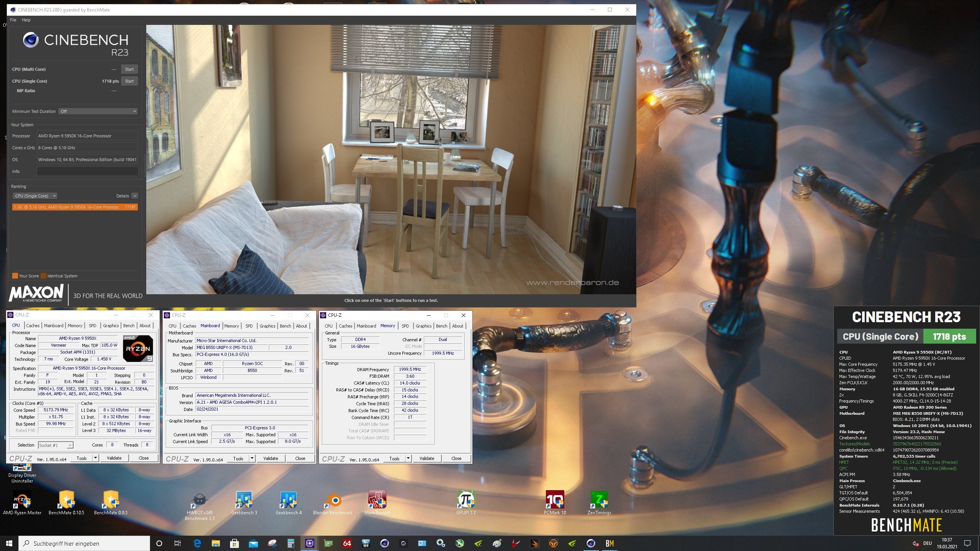Switch to Graphics tab in CPU-Z Memory window
The image size is (980, 551).
click(424, 326)
